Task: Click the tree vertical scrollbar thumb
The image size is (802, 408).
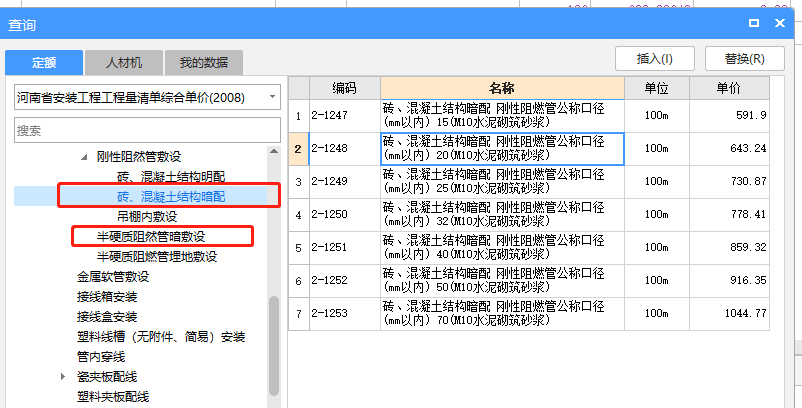Action: pyautogui.click(x=274, y=346)
